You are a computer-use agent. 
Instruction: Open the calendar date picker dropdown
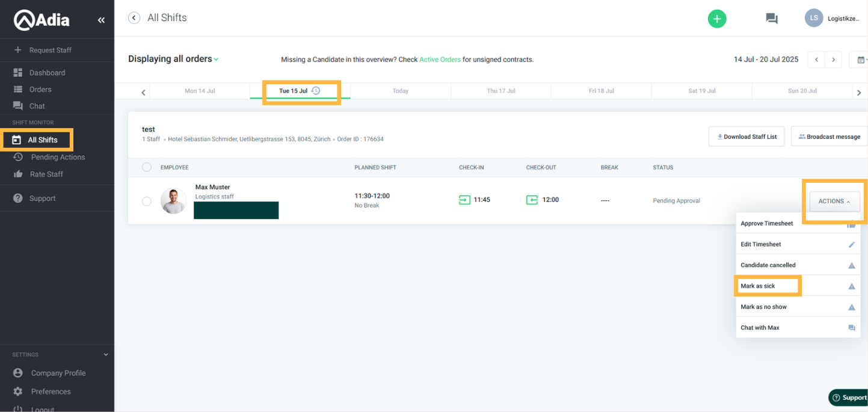(860, 60)
